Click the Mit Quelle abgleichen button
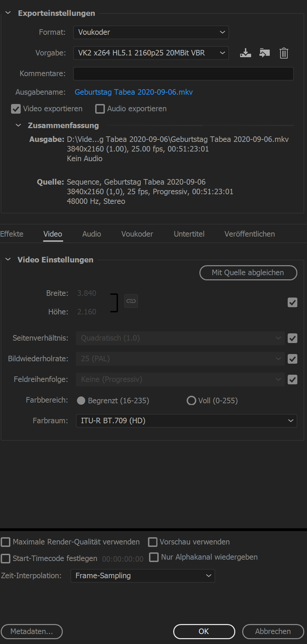Viewport: 307px width, 644px height. 248,273
